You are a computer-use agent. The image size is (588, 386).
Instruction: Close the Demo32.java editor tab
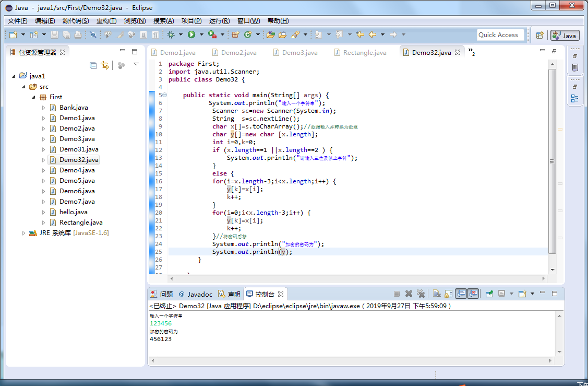tap(458, 53)
